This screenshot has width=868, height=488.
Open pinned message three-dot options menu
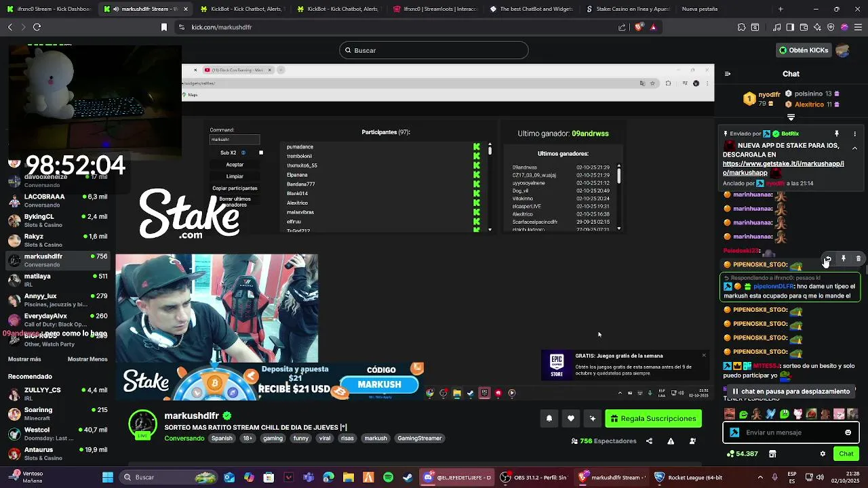tap(854, 134)
